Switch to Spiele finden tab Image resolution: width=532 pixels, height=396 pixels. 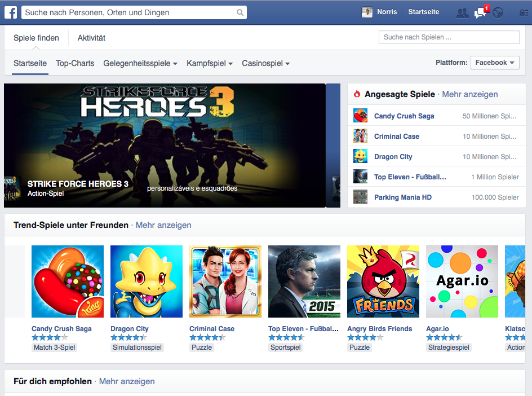(36, 38)
